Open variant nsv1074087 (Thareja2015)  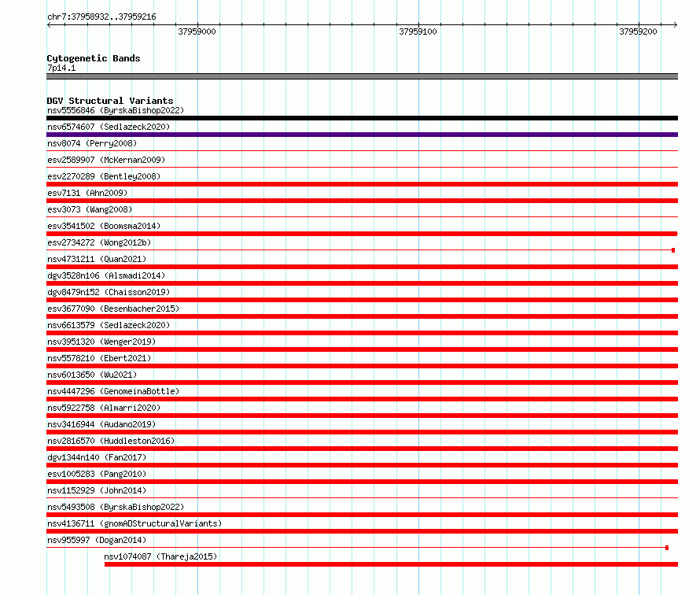[x=160, y=556]
